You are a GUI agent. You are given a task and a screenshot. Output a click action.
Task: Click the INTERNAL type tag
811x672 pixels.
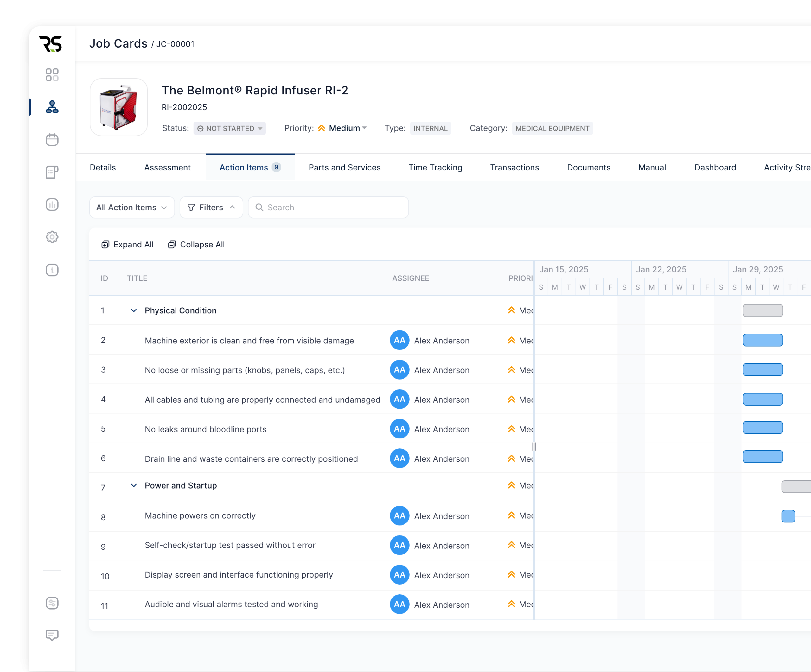[x=430, y=128]
